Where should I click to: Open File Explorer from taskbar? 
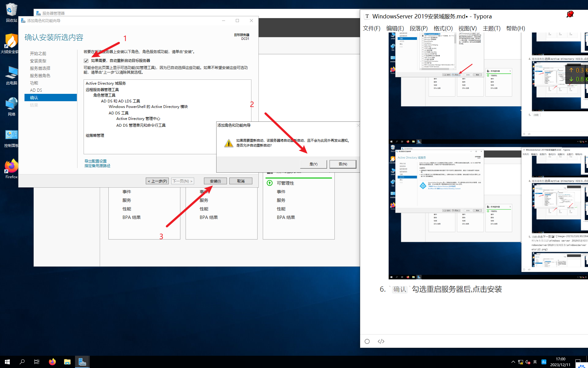click(x=67, y=362)
